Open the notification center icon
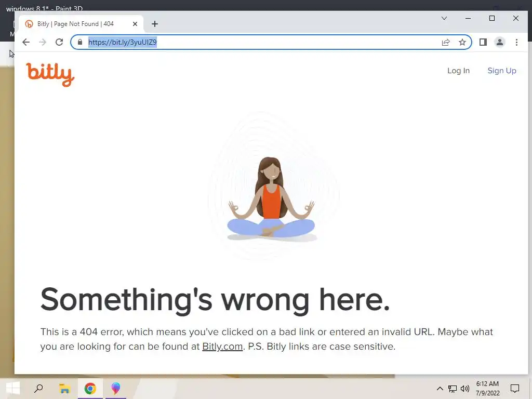 pyautogui.click(x=515, y=389)
